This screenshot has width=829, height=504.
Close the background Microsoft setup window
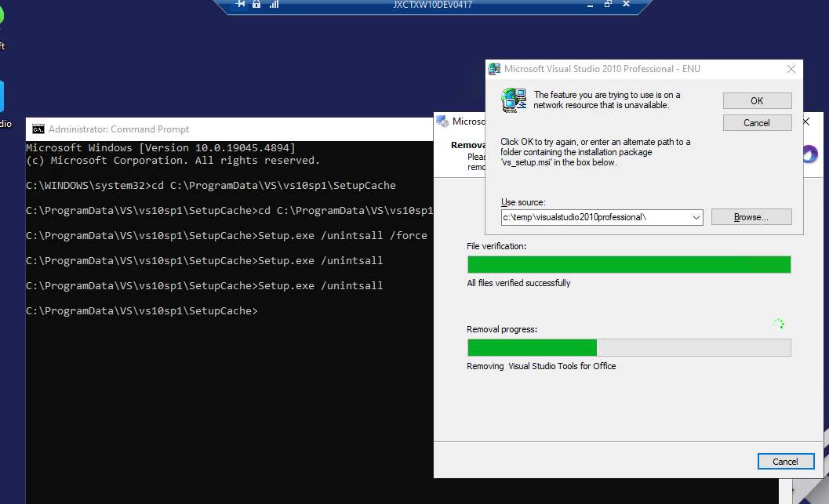pyautogui.click(x=806, y=121)
